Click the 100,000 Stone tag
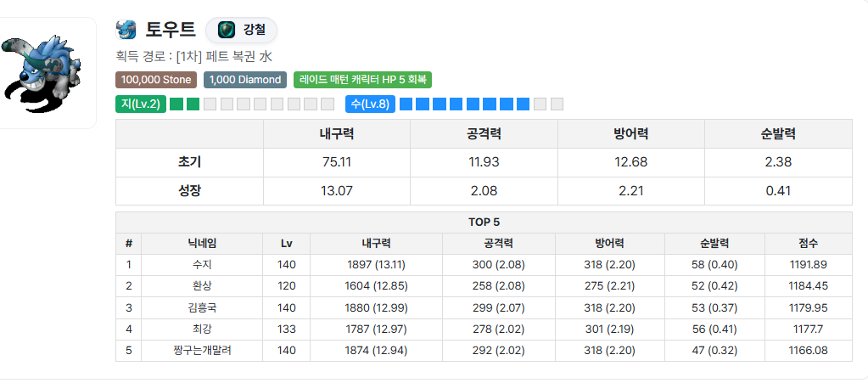The height and width of the screenshot is (383, 868). [x=156, y=80]
